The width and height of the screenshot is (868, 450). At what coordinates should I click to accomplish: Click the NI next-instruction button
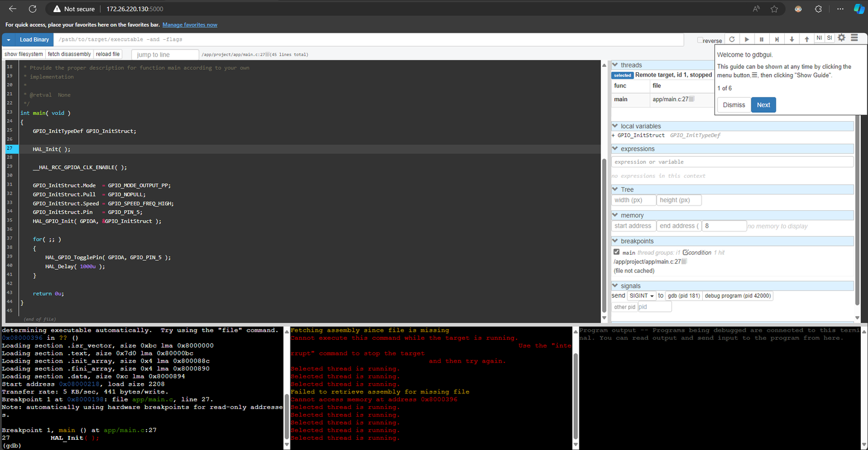[819, 38]
